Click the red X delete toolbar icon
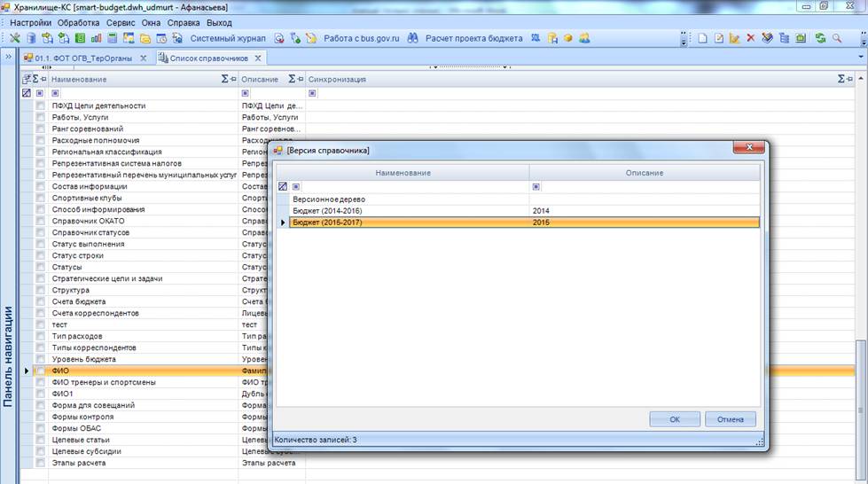This screenshot has height=484, width=868. pyautogui.click(x=751, y=39)
